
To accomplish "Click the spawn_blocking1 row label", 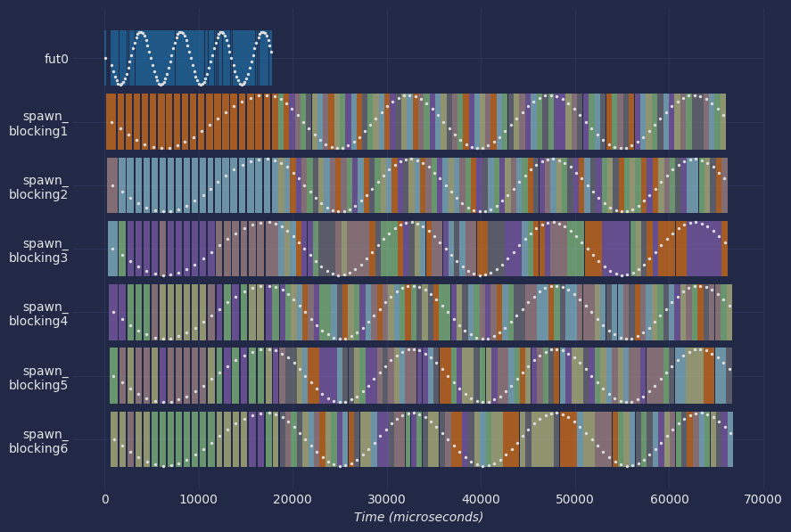I will coord(38,124).
